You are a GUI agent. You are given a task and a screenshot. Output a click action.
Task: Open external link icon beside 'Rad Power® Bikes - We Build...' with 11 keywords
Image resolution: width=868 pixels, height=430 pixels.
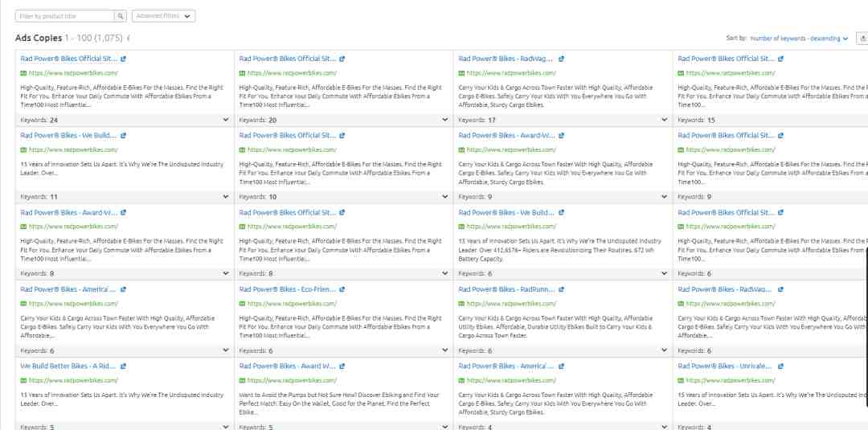pyautogui.click(x=123, y=136)
